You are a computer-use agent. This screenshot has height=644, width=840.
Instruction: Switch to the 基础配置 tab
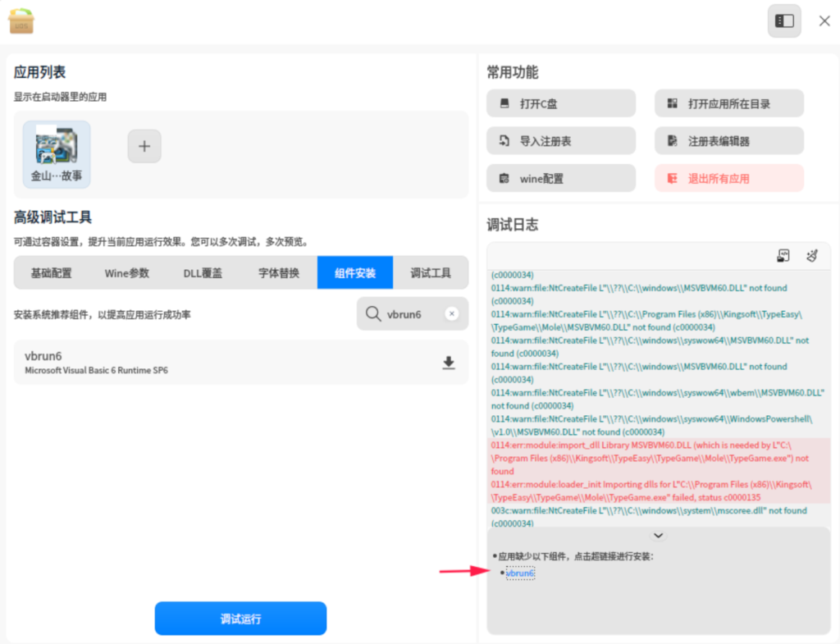pyautogui.click(x=51, y=273)
